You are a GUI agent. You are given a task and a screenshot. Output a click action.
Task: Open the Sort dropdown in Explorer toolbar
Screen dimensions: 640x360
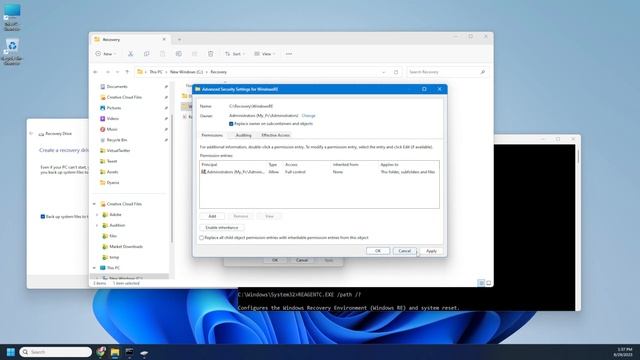click(235, 54)
